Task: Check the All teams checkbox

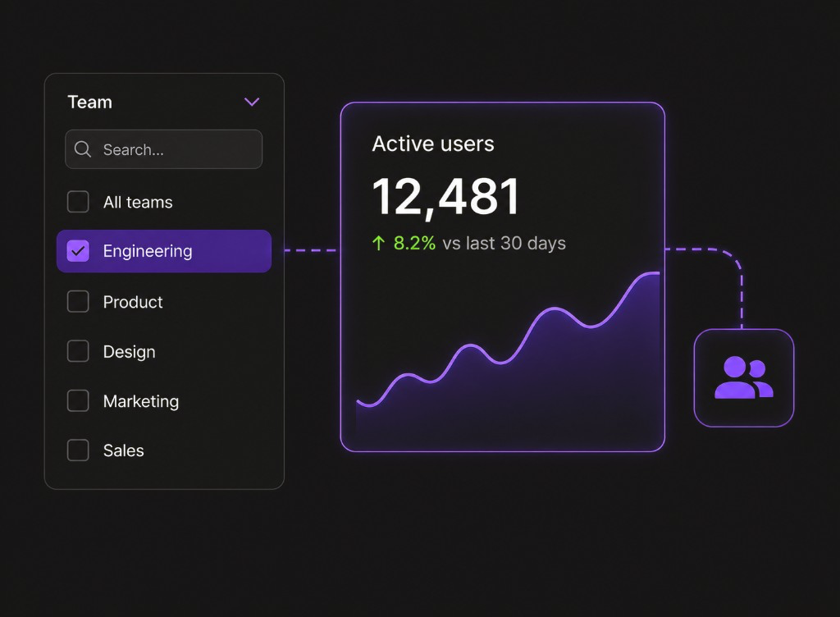Action: (78, 201)
